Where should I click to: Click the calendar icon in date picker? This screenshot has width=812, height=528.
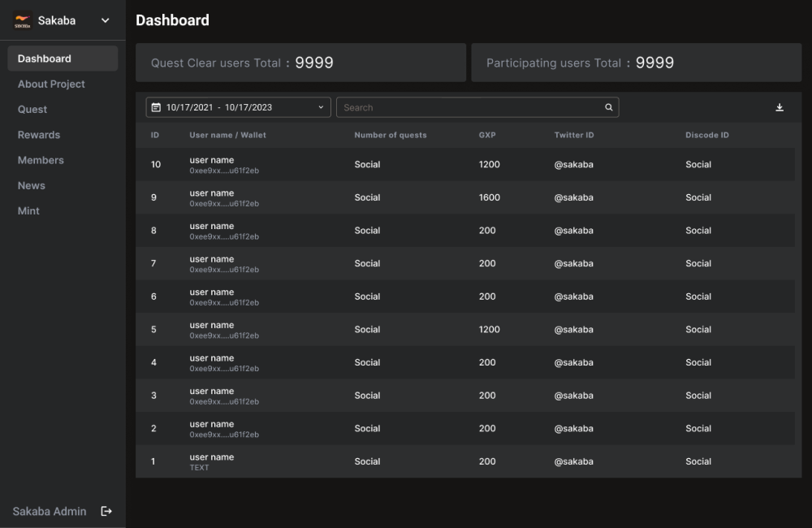[x=156, y=107]
